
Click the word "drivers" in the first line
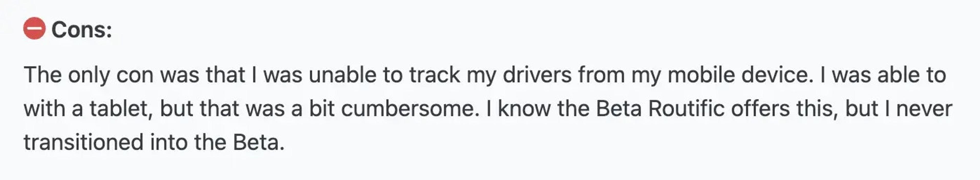click(537, 75)
